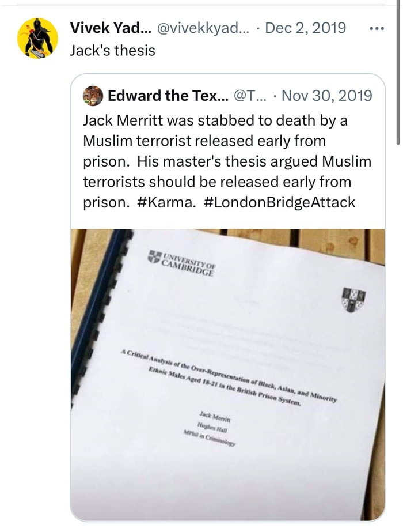Click the vertical scrollbar on right edge
The width and height of the screenshot is (403, 532).
pyautogui.click(x=398, y=75)
